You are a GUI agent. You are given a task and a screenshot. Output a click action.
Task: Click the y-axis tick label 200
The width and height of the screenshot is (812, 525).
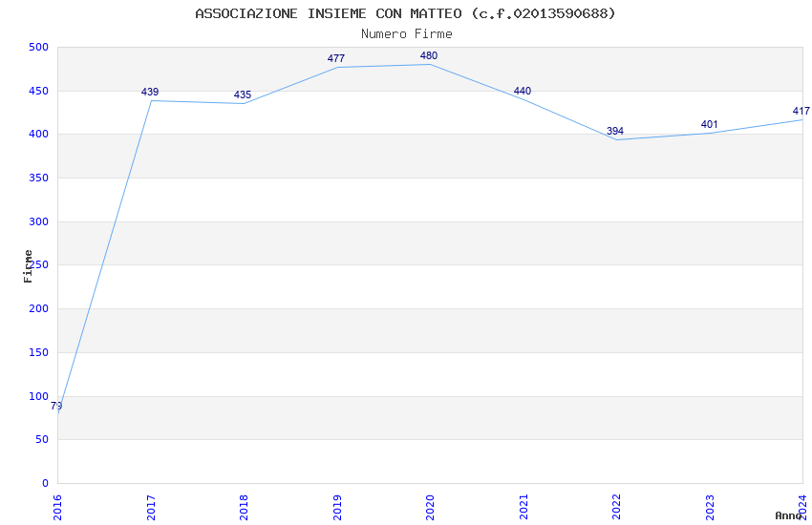[39, 308]
